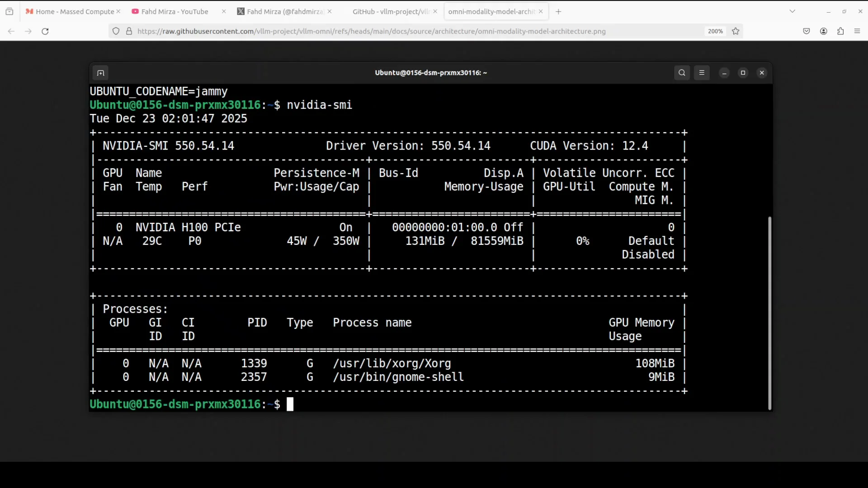
Task: Click the site security padlock icon
Action: [x=129, y=31]
